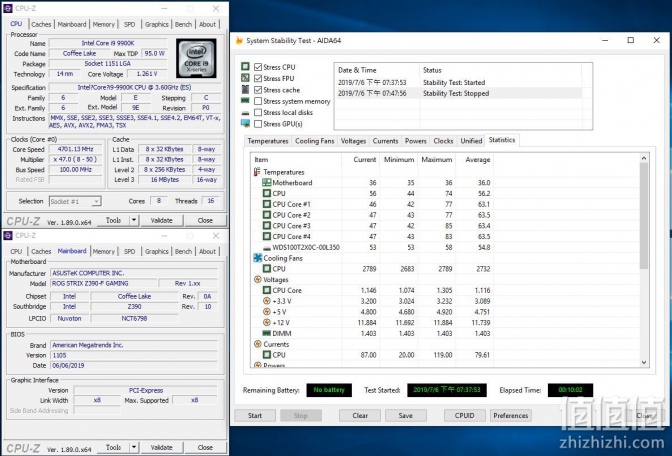Viewport: 672px width, 456px height.
Task: Click the Core Speed value field
Action: [75, 149]
